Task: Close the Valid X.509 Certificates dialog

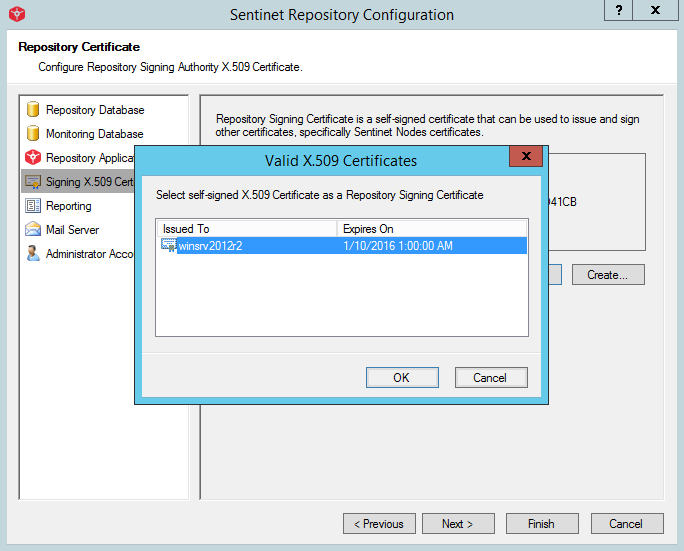Action: pos(526,156)
